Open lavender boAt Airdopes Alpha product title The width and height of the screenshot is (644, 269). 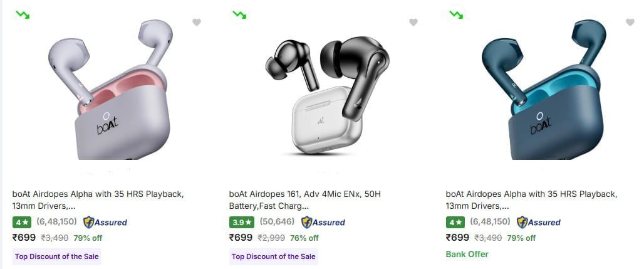coord(98,199)
